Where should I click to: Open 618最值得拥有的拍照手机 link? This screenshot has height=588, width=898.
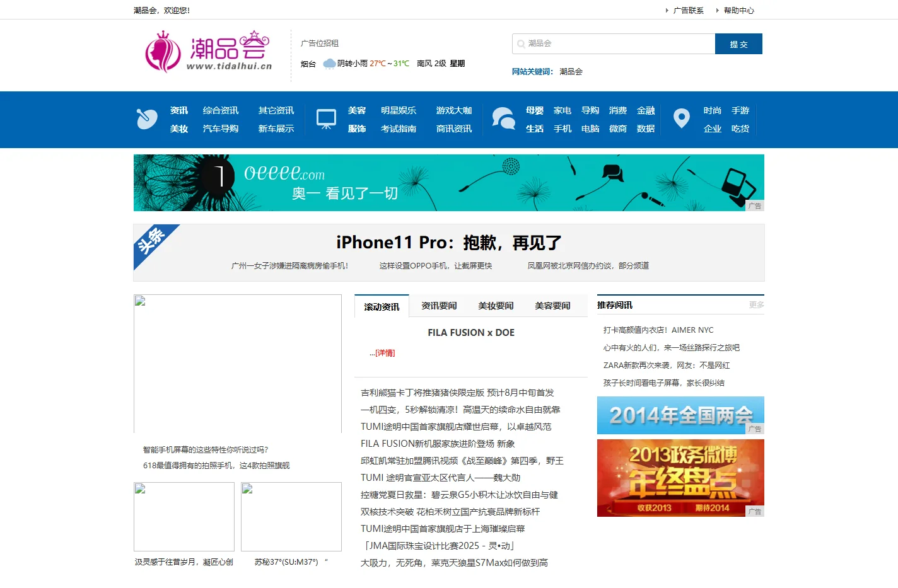coord(216,466)
